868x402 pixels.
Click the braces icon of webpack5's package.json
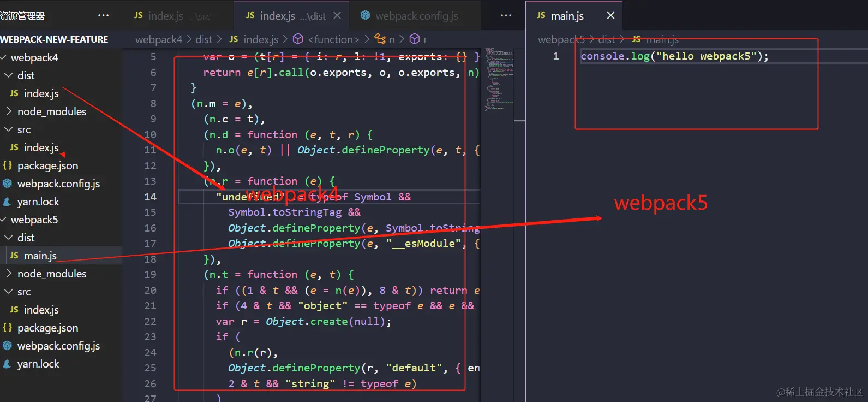point(7,328)
